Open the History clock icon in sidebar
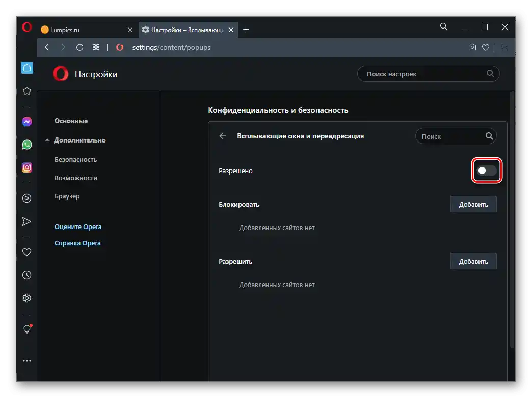This screenshot has width=532, height=398. click(27, 275)
